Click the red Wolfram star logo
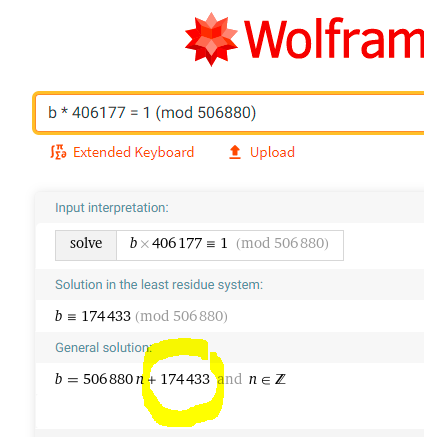This screenshot has width=424, height=437. click(x=211, y=39)
